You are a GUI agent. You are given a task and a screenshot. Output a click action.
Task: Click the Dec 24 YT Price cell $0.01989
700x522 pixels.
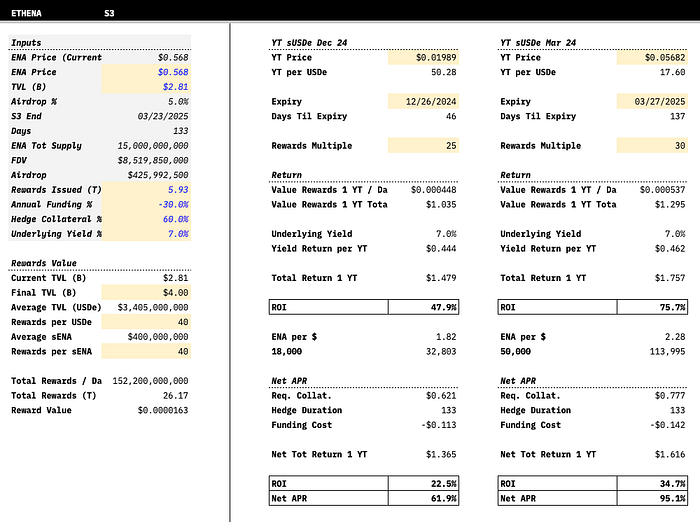(423, 57)
